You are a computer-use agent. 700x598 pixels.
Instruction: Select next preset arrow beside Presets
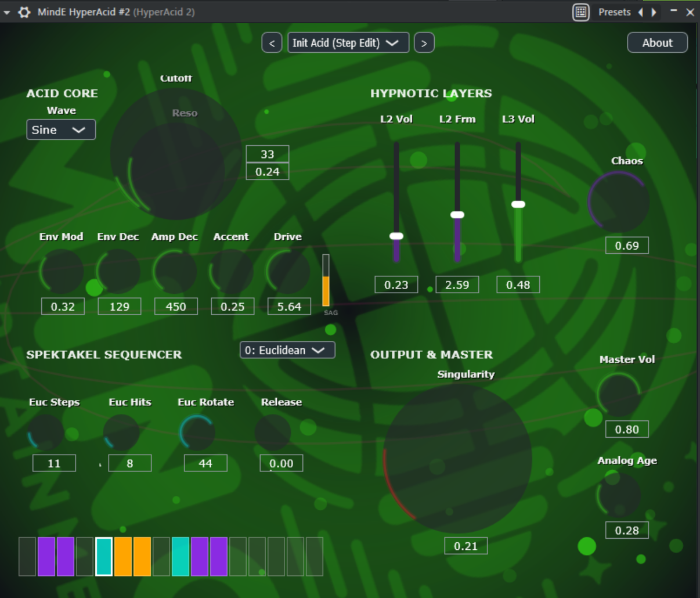click(x=654, y=12)
